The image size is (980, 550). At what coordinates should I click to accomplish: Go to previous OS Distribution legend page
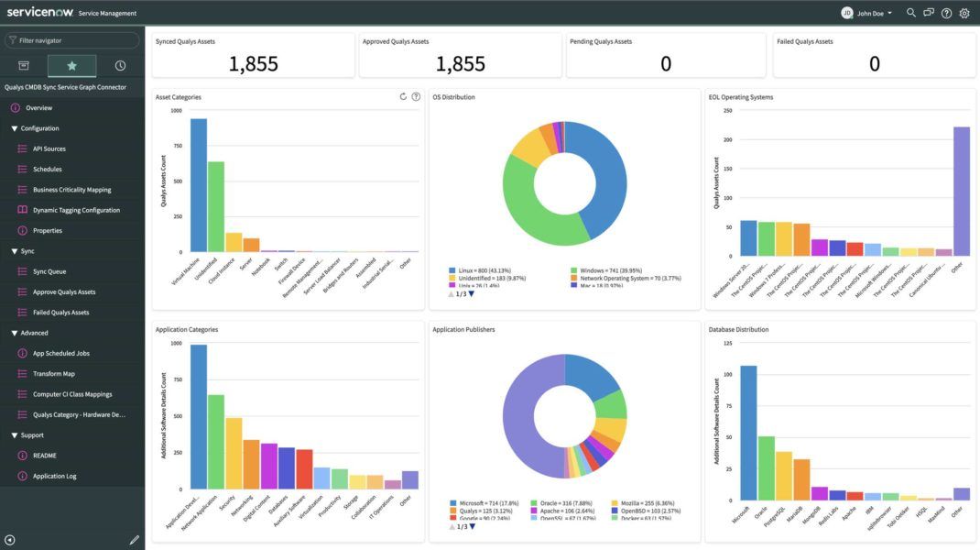(452, 294)
